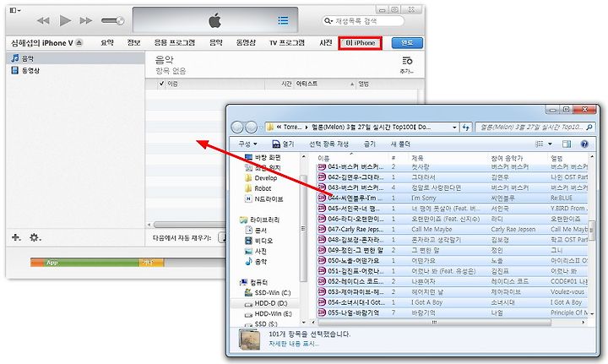Click the rewind button in iTunes

43,20
